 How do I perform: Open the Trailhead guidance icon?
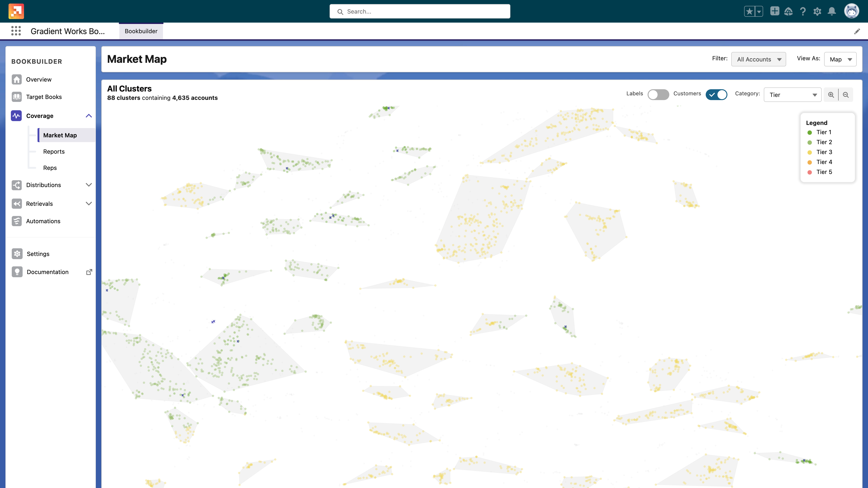(x=788, y=12)
